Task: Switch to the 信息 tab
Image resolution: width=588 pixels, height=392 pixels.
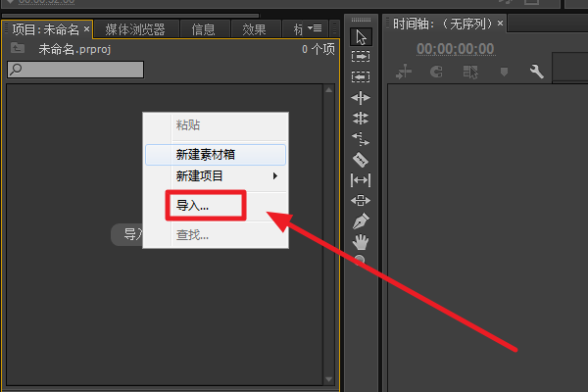Action: coord(204,29)
